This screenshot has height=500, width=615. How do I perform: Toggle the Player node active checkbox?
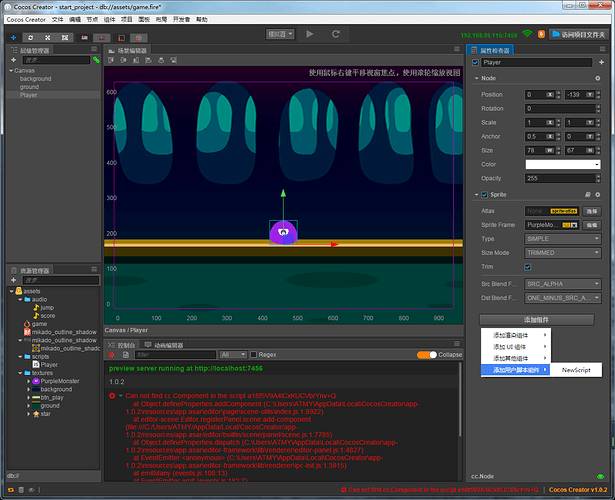click(475, 62)
